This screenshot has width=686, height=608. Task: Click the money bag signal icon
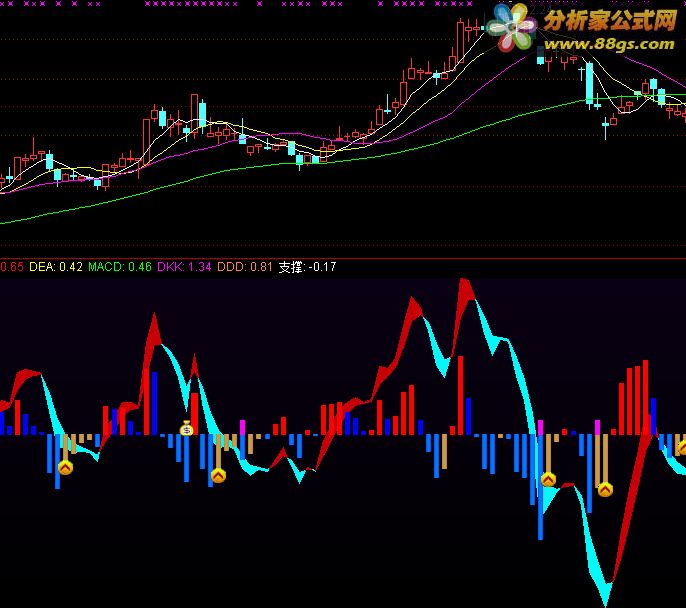pos(187,429)
